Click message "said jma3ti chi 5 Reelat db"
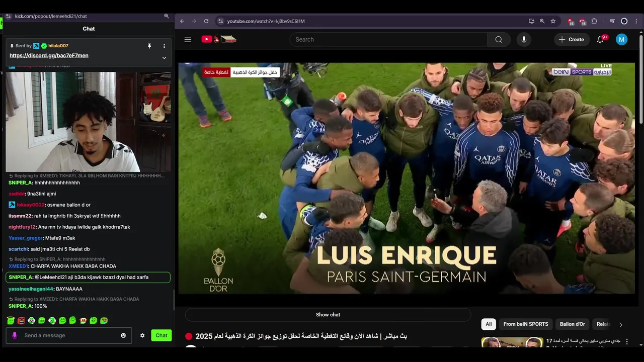The width and height of the screenshot is (644, 362). [60, 249]
